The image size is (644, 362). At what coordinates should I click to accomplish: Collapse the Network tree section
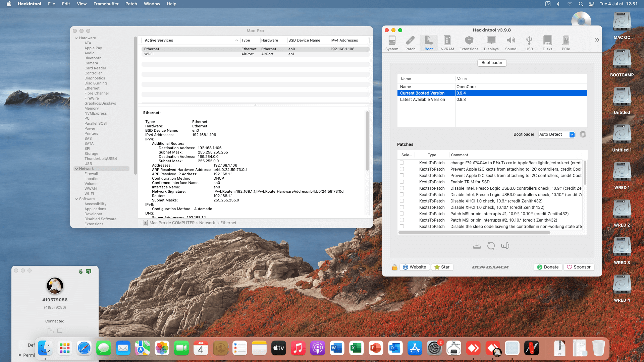(x=76, y=169)
